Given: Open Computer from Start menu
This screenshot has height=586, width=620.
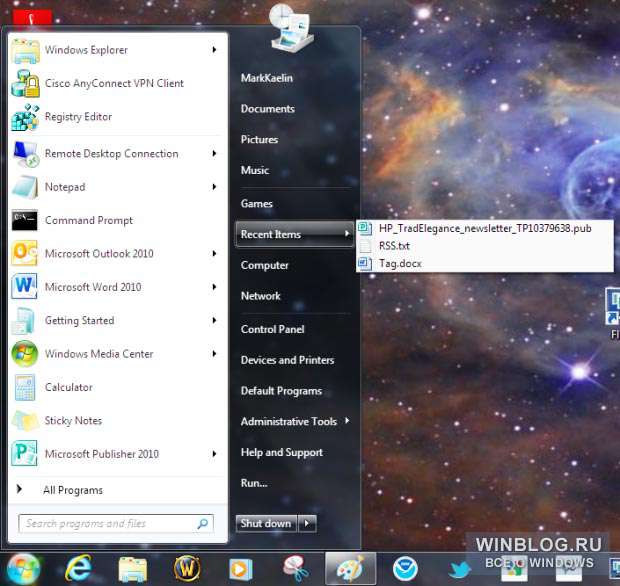Looking at the screenshot, I should click(265, 265).
